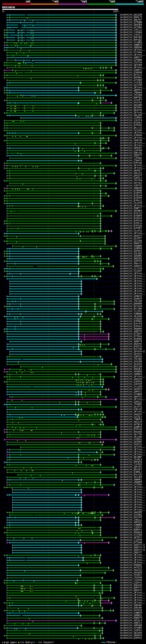Screen dimensions: 146x644
Task: Select hit UniRef100_A7UVF7
Action: [131, 100]
